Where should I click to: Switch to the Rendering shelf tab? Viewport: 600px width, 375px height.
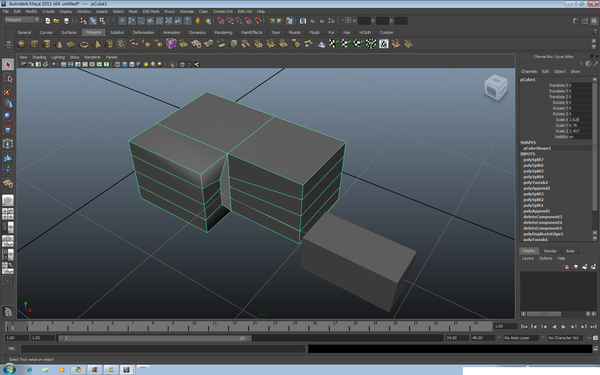click(223, 33)
